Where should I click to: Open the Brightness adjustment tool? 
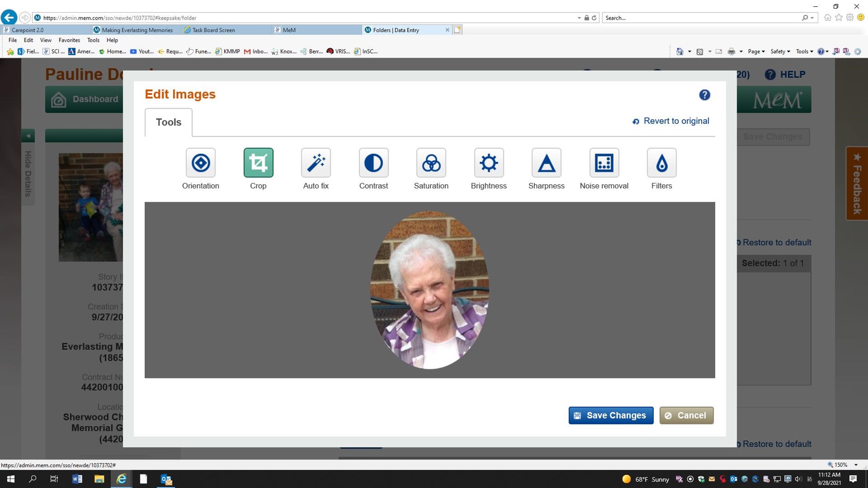pyautogui.click(x=488, y=163)
